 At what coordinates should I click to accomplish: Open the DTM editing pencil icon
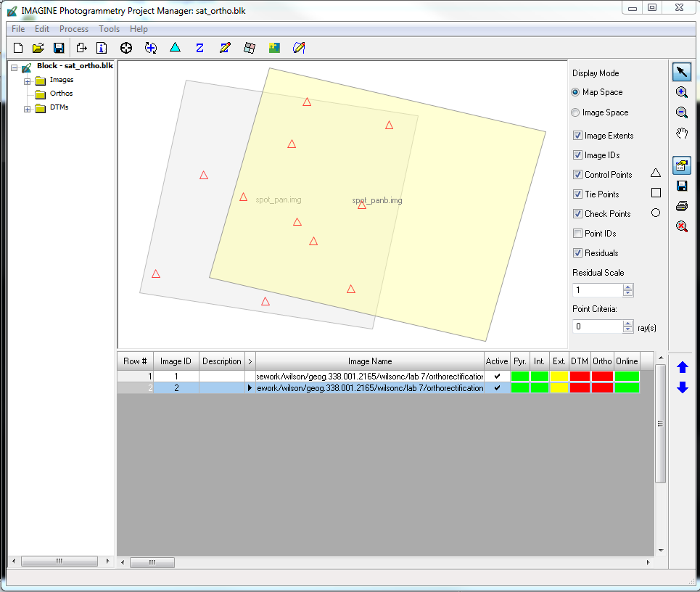tap(225, 48)
